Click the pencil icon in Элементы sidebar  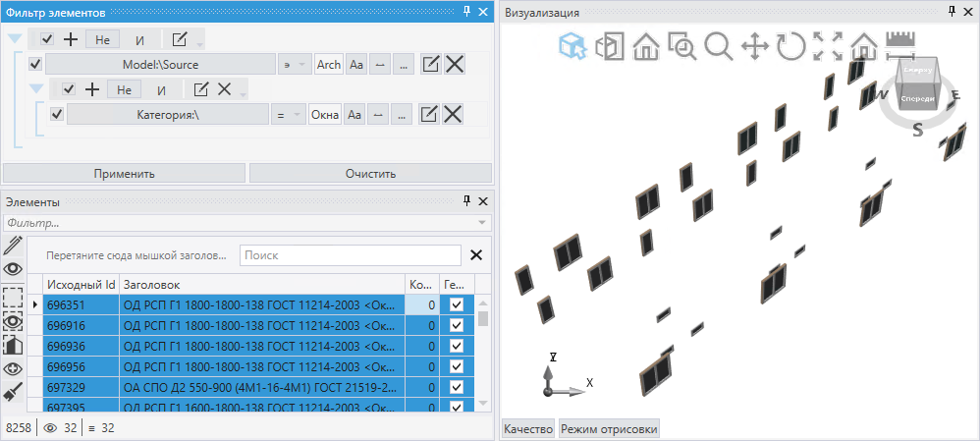tap(13, 246)
